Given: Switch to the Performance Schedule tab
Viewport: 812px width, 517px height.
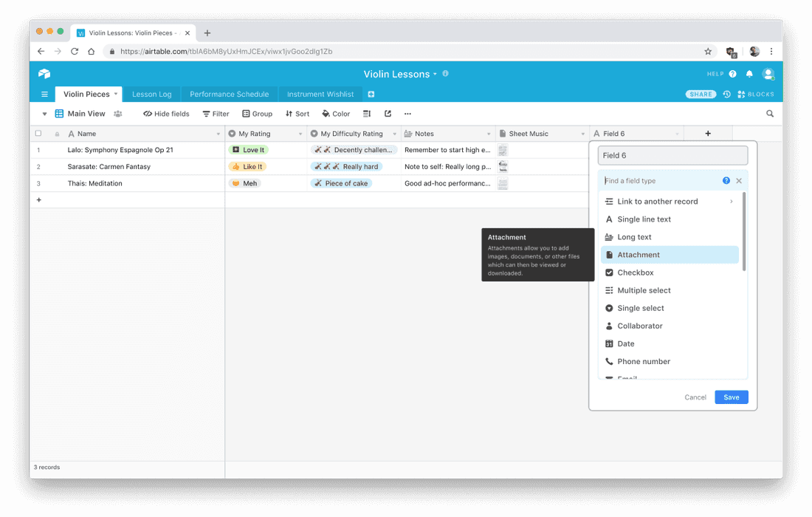Looking at the screenshot, I should [x=229, y=94].
